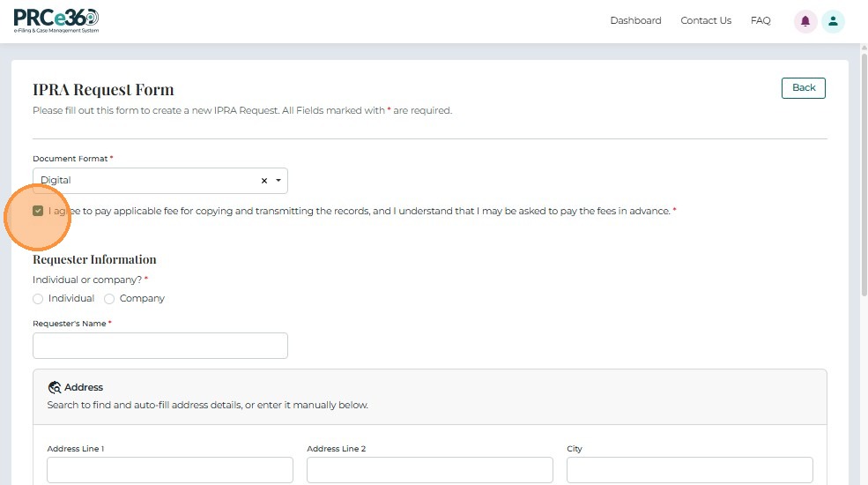Image resolution: width=868 pixels, height=485 pixels.
Task: Click the PRCe360 logo
Action: [x=56, y=19]
